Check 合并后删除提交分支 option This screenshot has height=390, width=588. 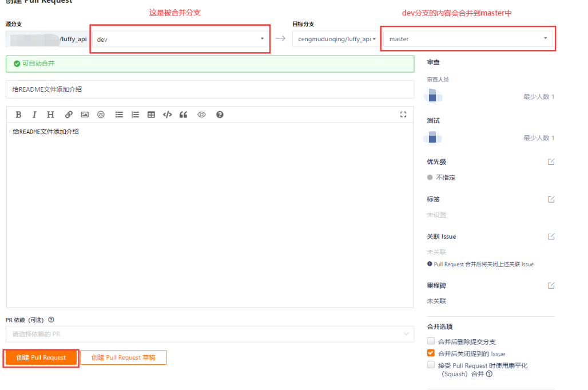431,341
